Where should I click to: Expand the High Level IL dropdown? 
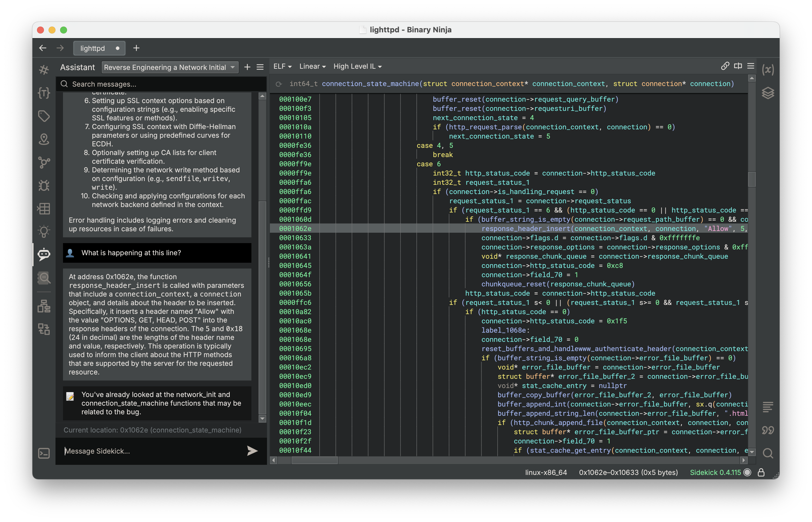point(357,66)
